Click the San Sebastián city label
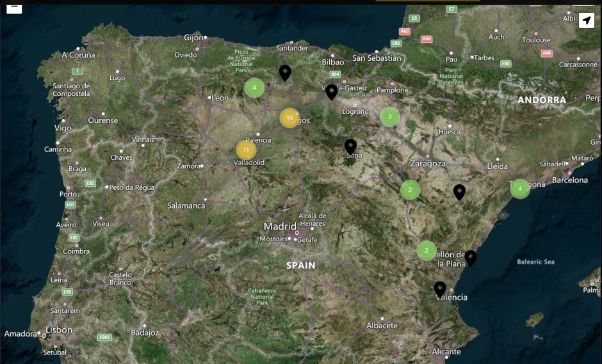The width and height of the screenshot is (602, 364). 377,58
